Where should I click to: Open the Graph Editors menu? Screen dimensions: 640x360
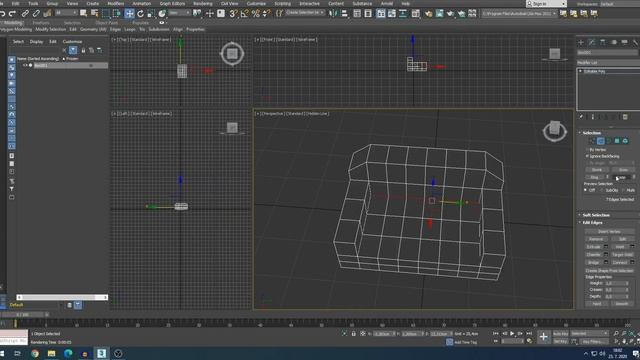172,3
